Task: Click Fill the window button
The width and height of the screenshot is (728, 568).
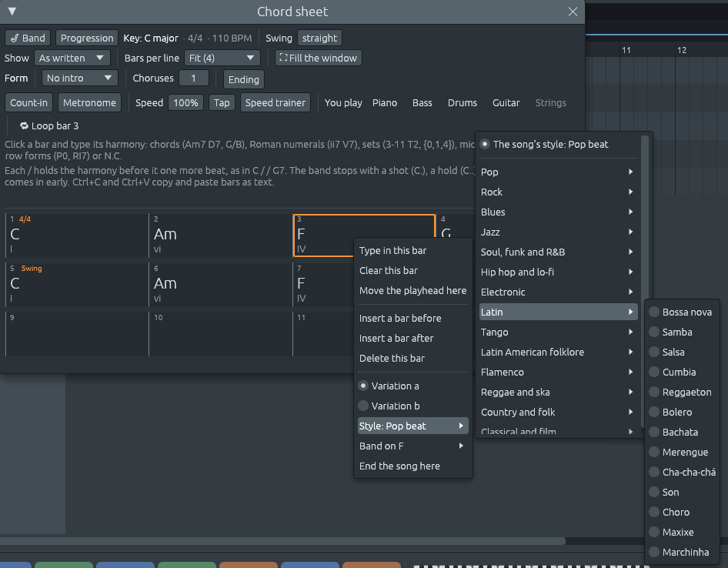Action: tap(319, 58)
